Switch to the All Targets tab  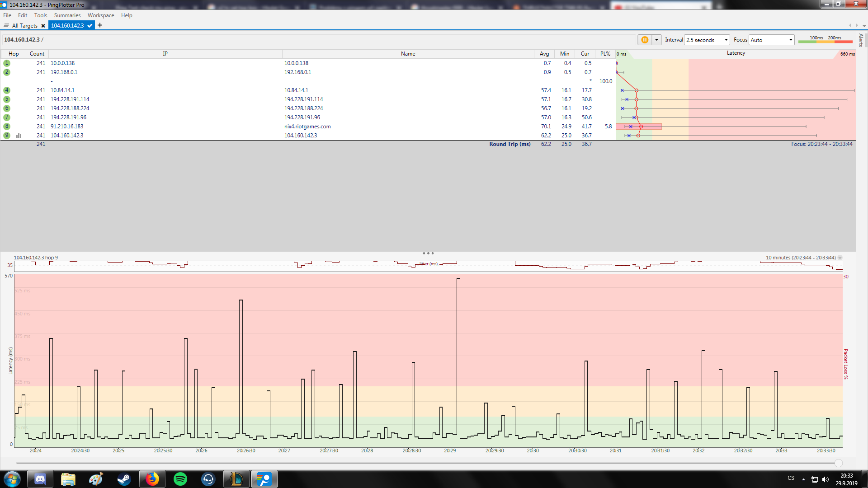pos(24,26)
